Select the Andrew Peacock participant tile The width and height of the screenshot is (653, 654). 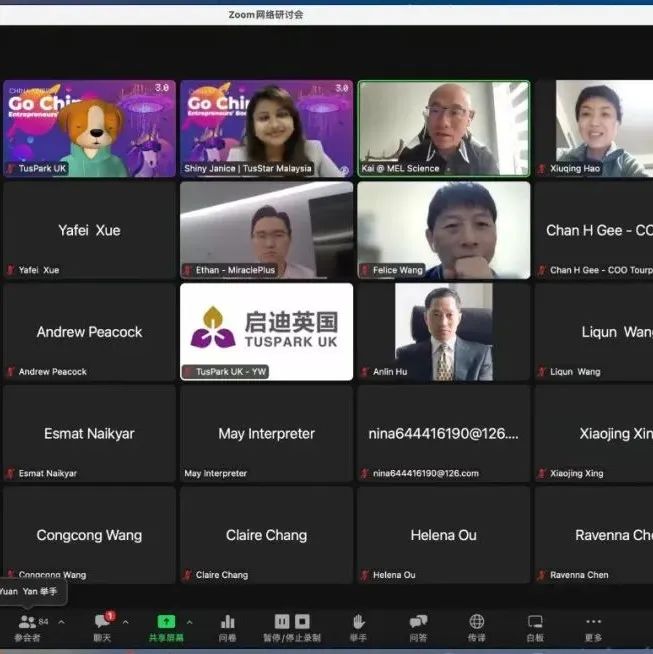(x=89, y=332)
